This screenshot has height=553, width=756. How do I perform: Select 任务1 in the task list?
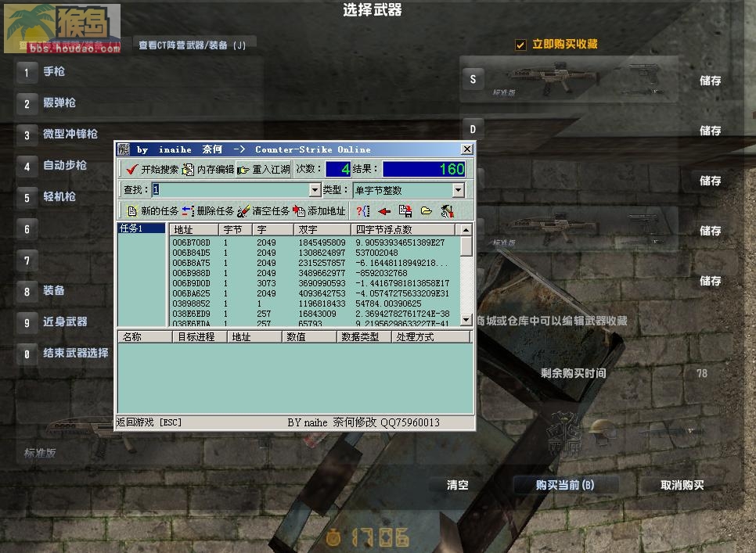click(142, 228)
